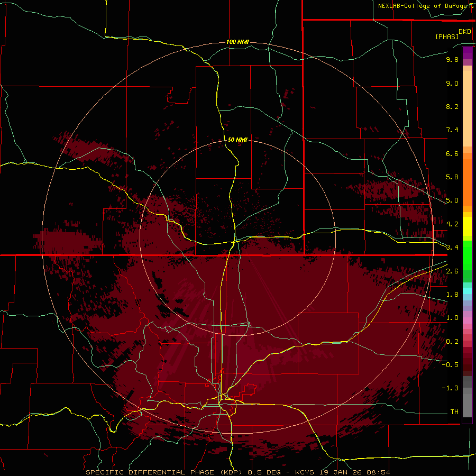Screen dimensions: 476x476
Task: Click the KCYS radar site identifier
Action: tap(305, 472)
